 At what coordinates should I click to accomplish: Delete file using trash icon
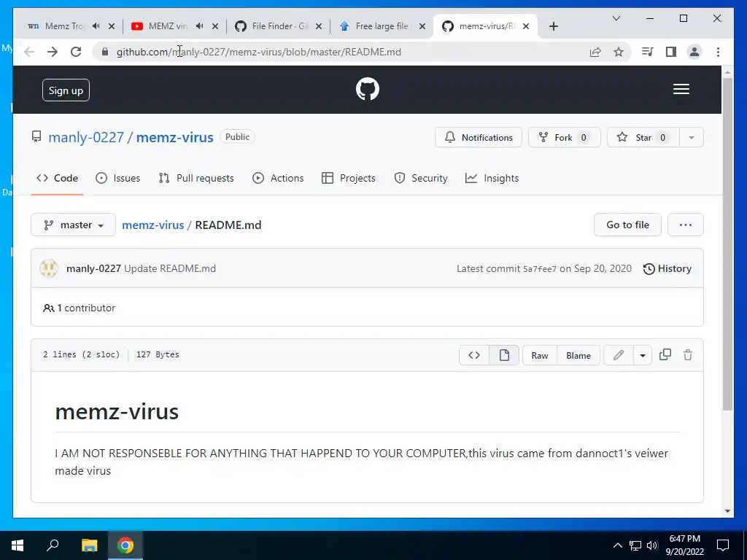[688, 355]
